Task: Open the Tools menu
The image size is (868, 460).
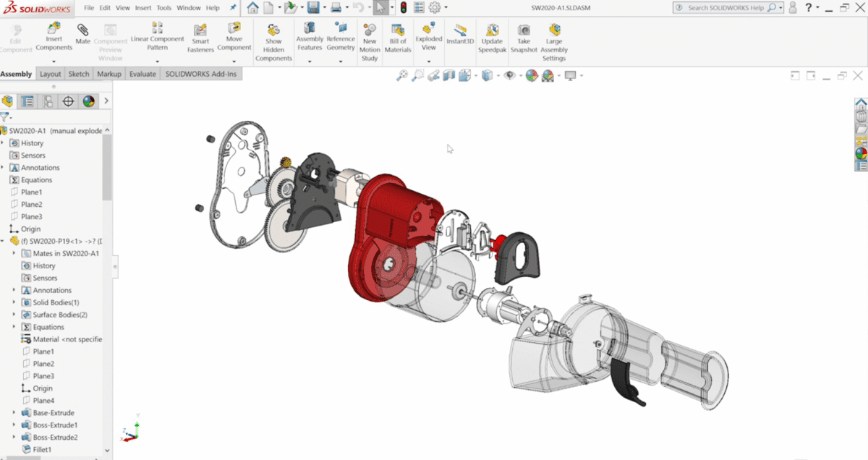Action: click(163, 8)
